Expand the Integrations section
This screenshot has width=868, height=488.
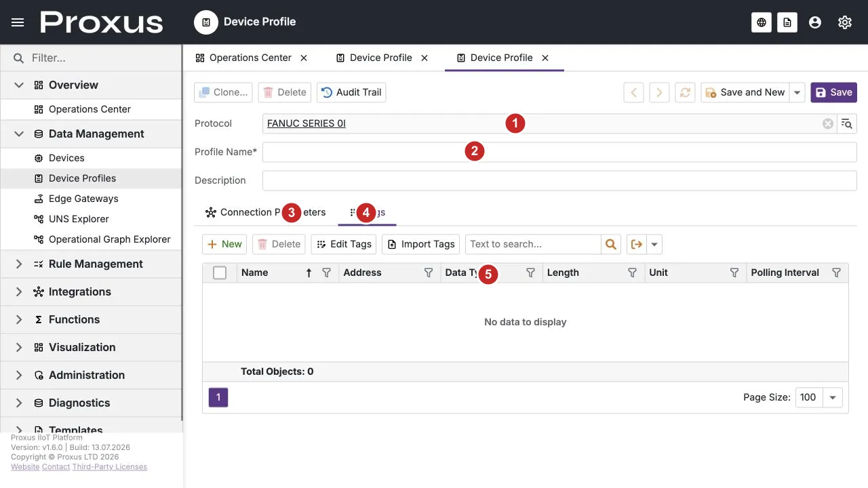click(x=19, y=291)
